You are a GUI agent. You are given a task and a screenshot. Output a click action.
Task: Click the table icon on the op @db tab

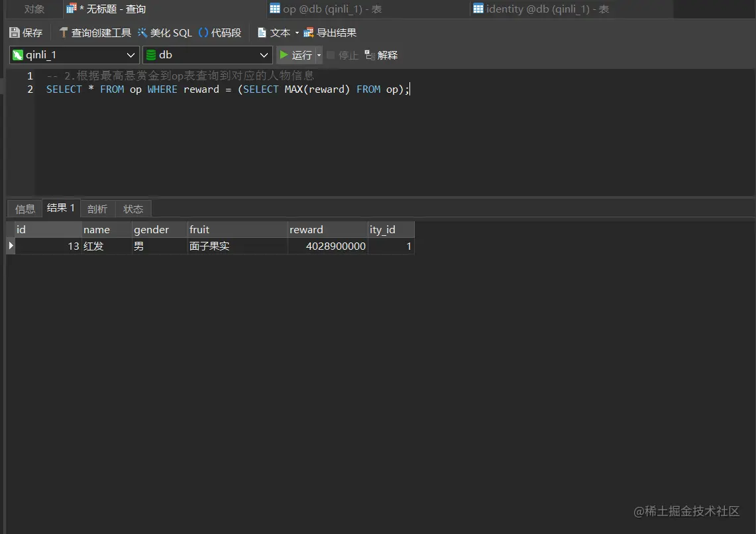pyautogui.click(x=275, y=8)
